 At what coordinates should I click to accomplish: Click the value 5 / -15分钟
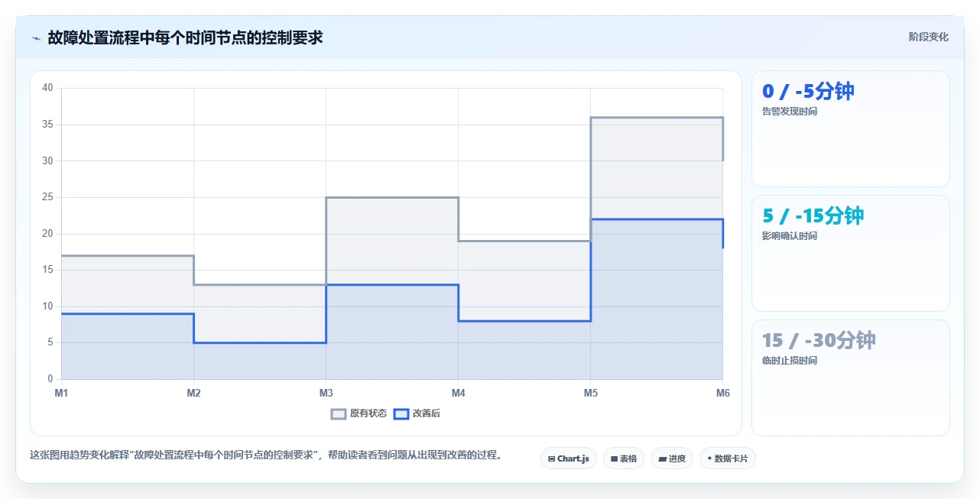click(813, 216)
